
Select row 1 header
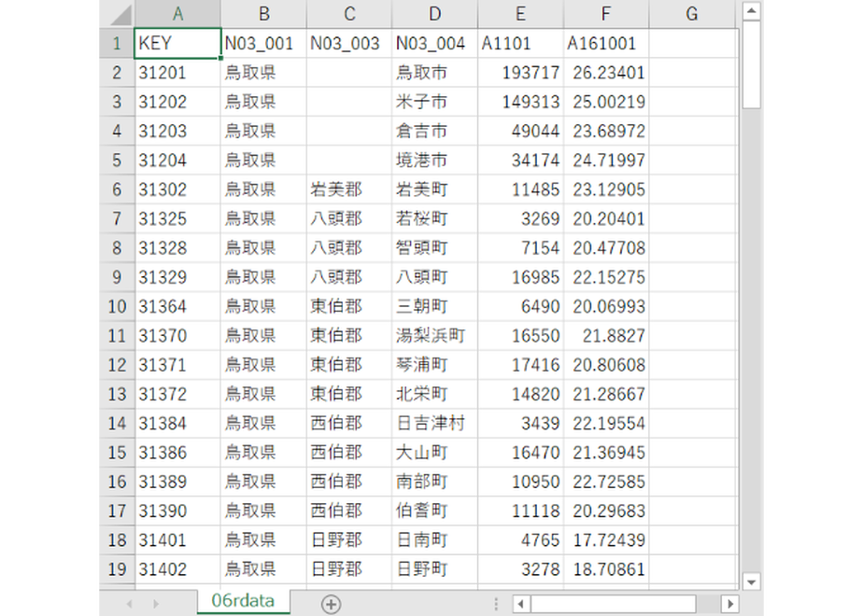coord(117,43)
